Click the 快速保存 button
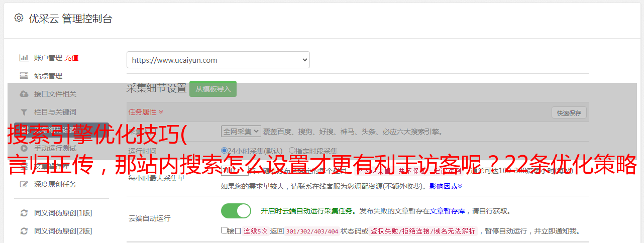This screenshot has height=243, width=644. pyautogui.click(x=569, y=113)
